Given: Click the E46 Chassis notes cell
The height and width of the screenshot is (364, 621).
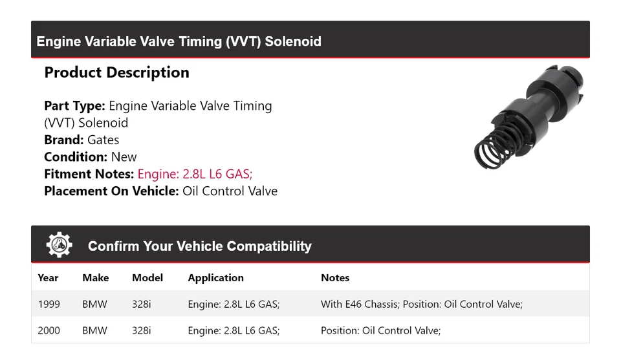Looking at the screenshot, I should click(x=421, y=304).
